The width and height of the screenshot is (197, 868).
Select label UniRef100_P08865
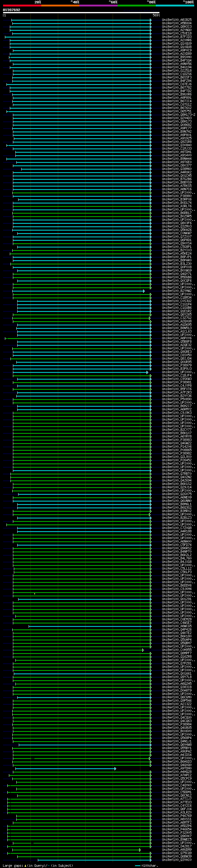[177, 450]
